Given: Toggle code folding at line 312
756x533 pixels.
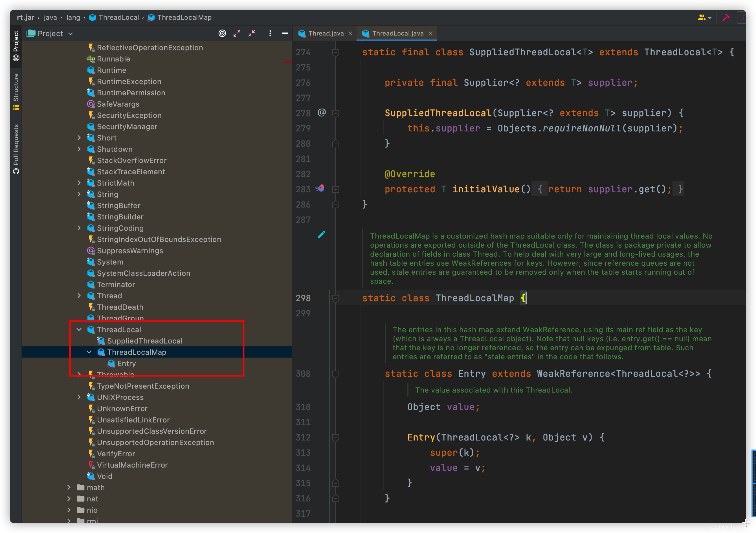Looking at the screenshot, I should [335, 437].
